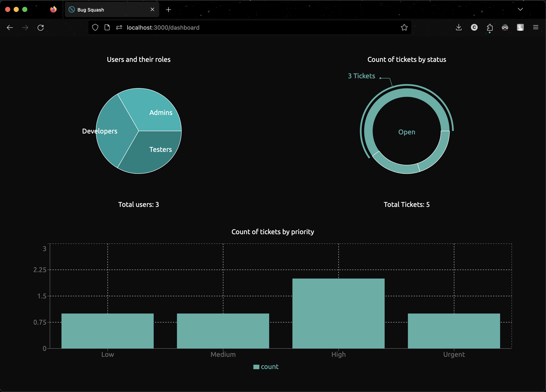Viewport: 546px width, 392px height.
Task: Close the Bug Squash tab
Action: coord(152,9)
